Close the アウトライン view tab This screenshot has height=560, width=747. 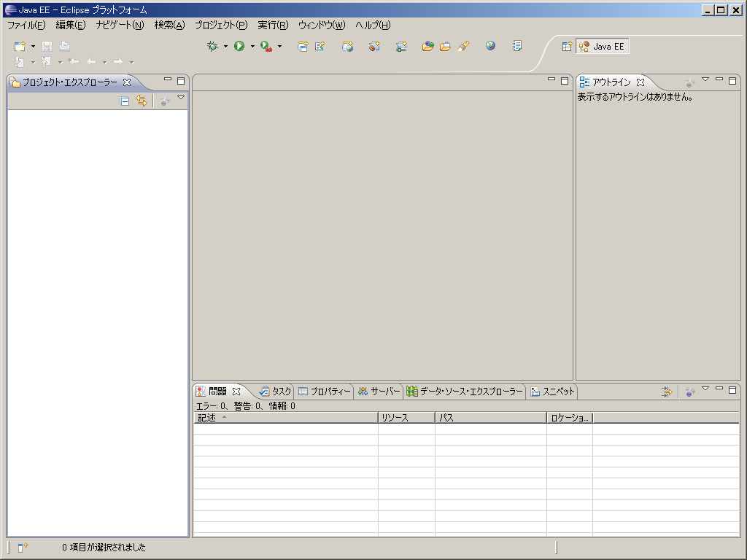[x=640, y=82]
